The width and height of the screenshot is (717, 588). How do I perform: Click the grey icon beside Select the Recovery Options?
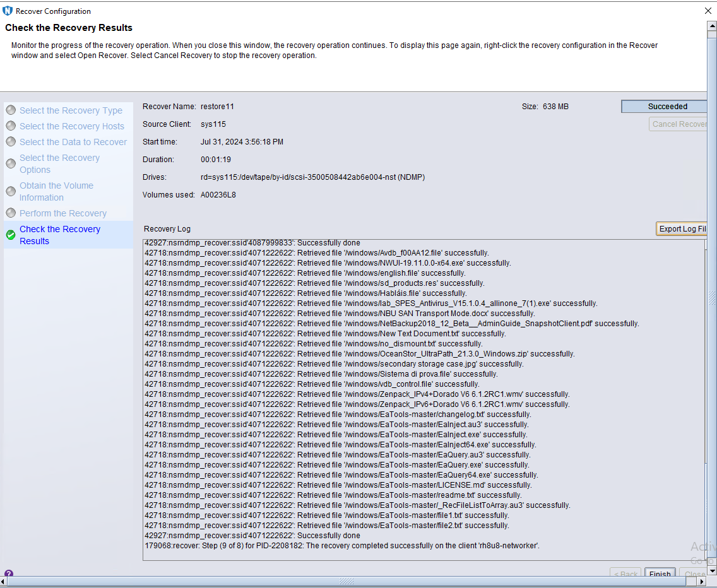[11, 163]
